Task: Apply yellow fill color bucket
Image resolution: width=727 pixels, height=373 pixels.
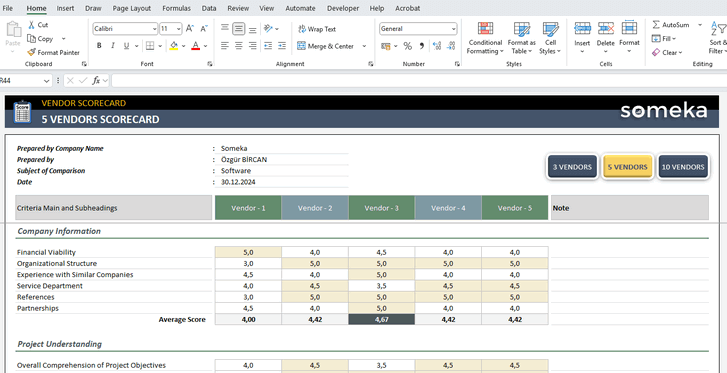Action: (x=174, y=45)
